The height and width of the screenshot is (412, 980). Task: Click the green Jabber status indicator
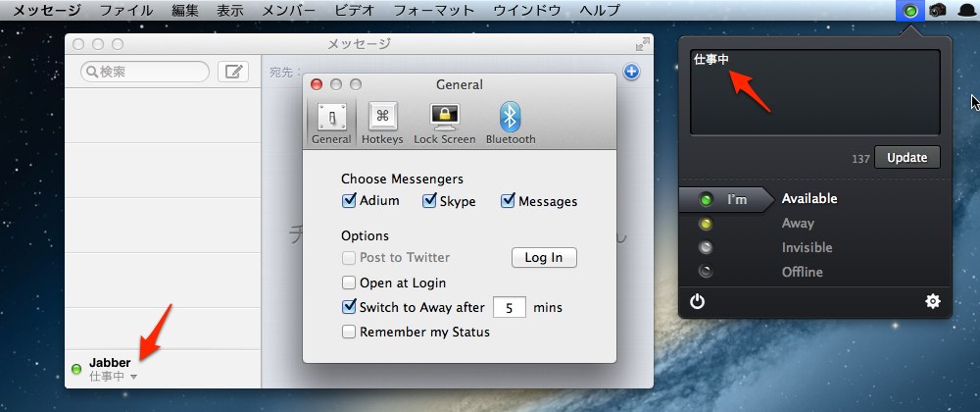point(76,370)
